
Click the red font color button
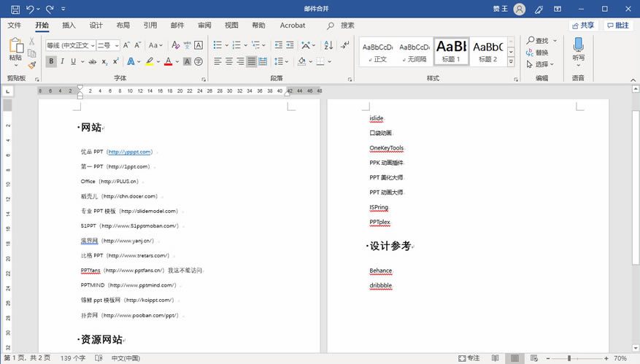[x=168, y=61]
